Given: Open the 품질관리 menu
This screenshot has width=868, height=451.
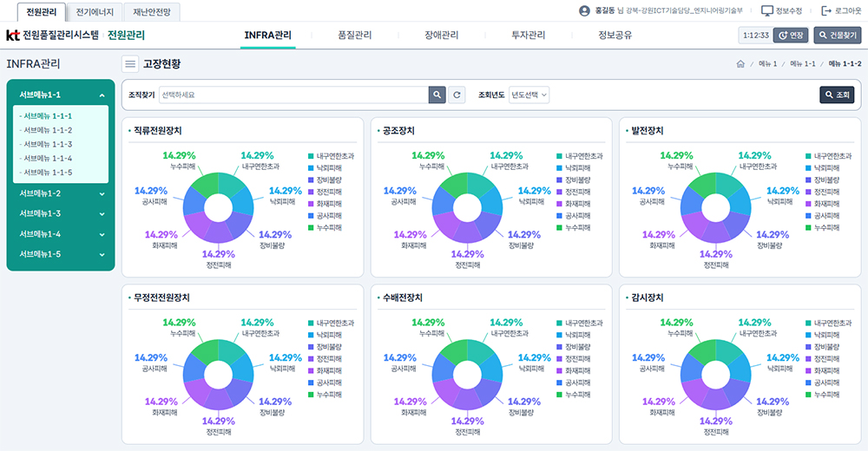Looking at the screenshot, I should tap(354, 36).
